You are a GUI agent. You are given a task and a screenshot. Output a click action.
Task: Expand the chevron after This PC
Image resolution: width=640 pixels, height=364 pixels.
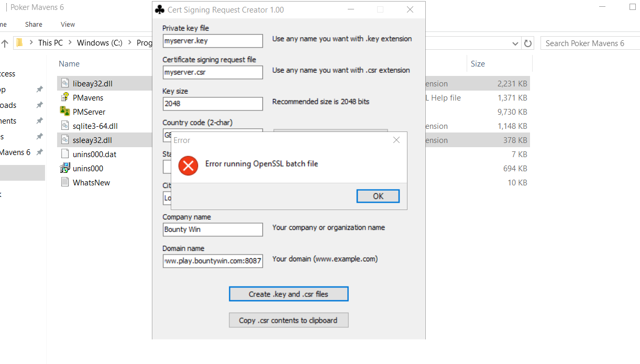[70, 43]
